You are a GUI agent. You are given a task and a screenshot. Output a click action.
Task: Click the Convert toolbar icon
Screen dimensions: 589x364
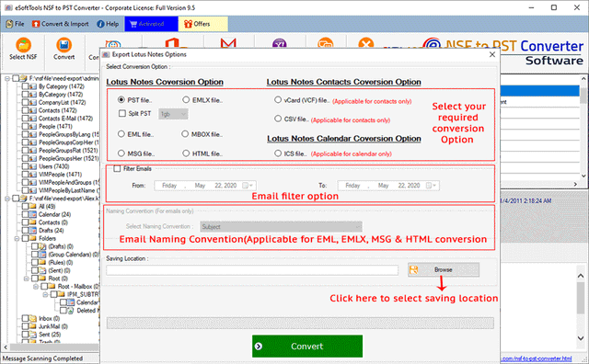[64, 45]
